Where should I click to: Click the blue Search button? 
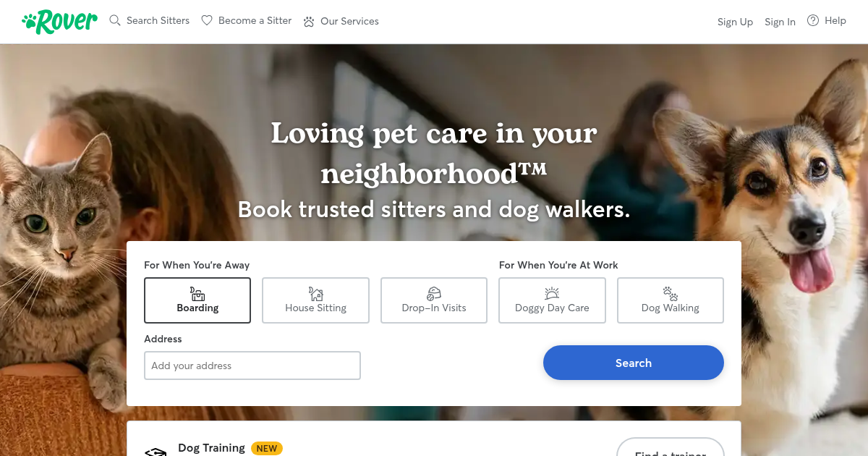tap(634, 363)
